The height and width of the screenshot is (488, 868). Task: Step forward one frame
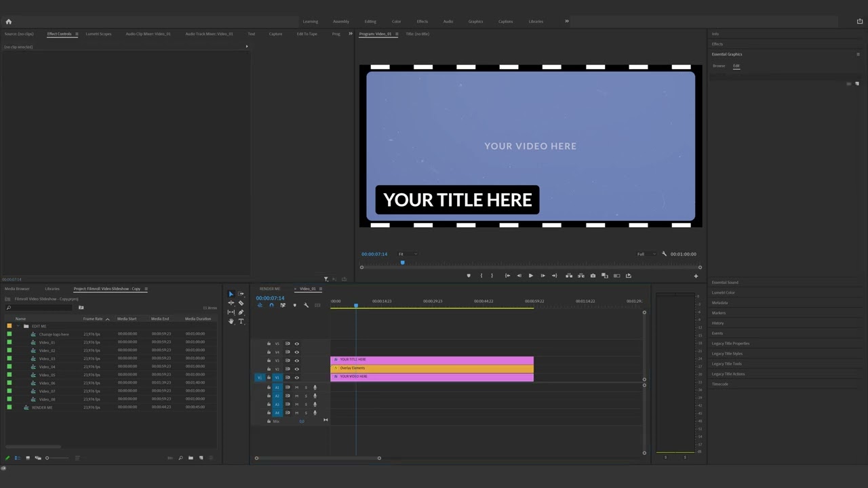542,276
